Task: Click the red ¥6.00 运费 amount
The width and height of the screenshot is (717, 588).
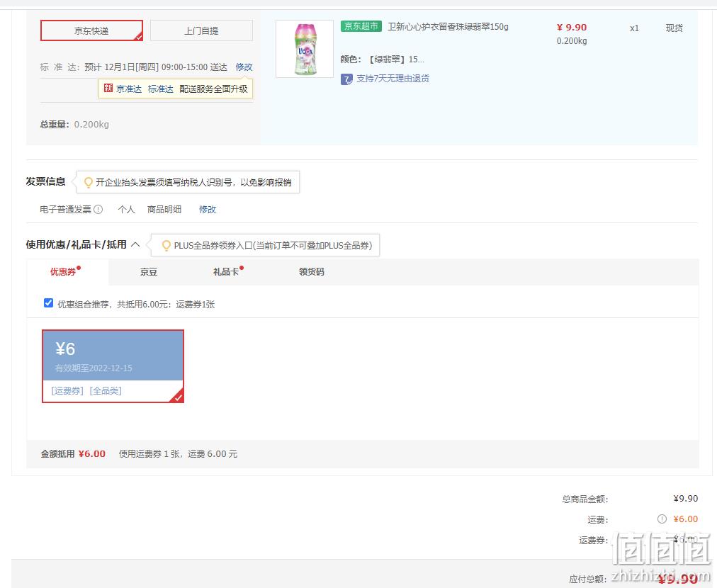Action: 685,519
